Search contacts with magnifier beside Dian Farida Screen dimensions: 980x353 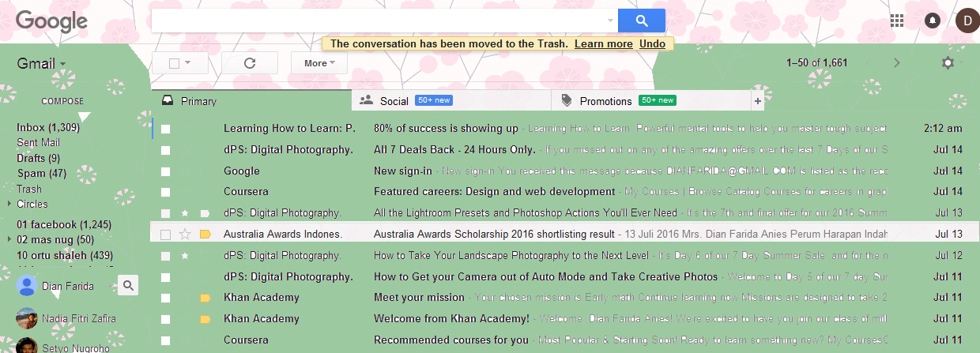click(x=130, y=286)
